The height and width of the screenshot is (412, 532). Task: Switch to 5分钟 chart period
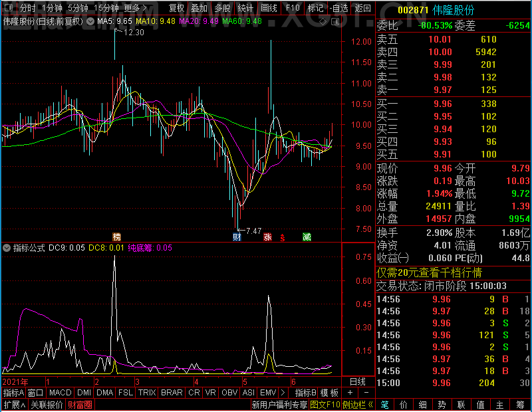[x=78, y=8]
